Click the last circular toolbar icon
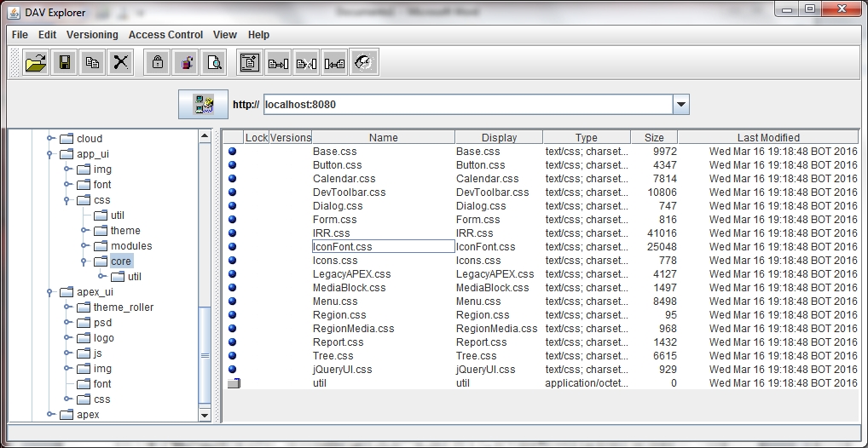 click(363, 62)
